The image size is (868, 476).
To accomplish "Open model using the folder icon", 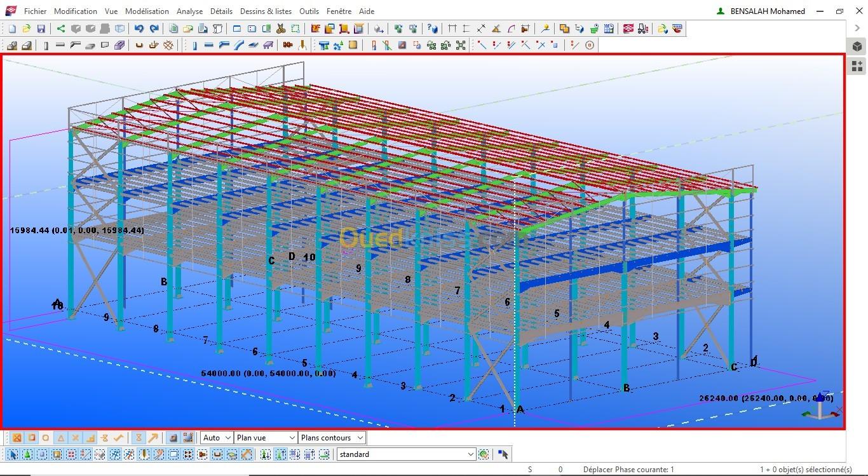I will click(27, 29).
